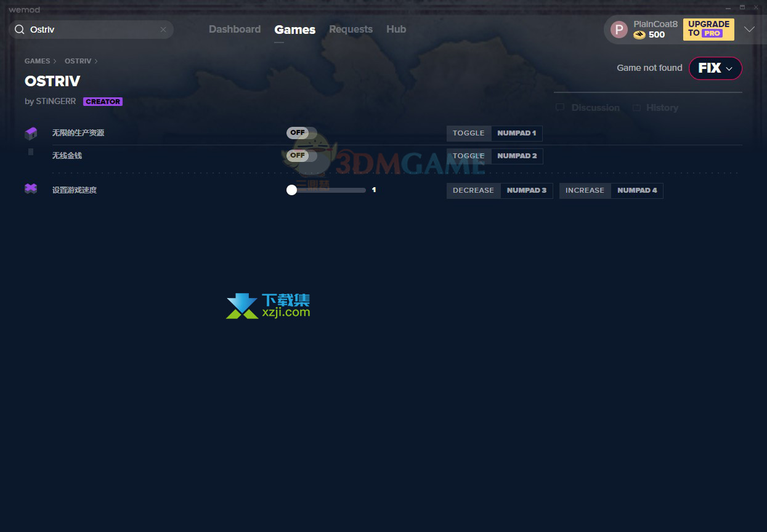The width and height of the screenshot is (767, 532).
Task: Edit the game speed value 1
Action: tap(374, 190)
